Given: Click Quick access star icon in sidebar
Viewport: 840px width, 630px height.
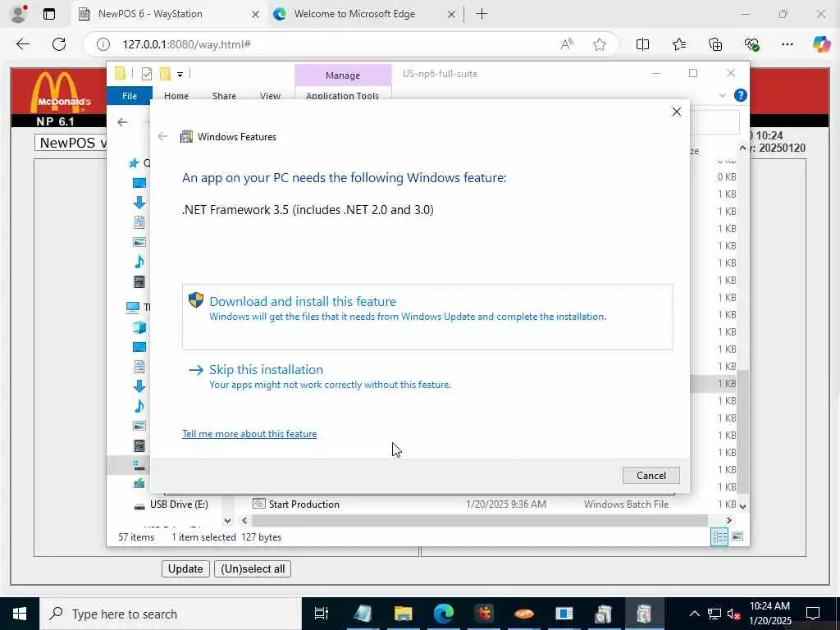Looking at the screenshot, I should (x=134, y=163).
